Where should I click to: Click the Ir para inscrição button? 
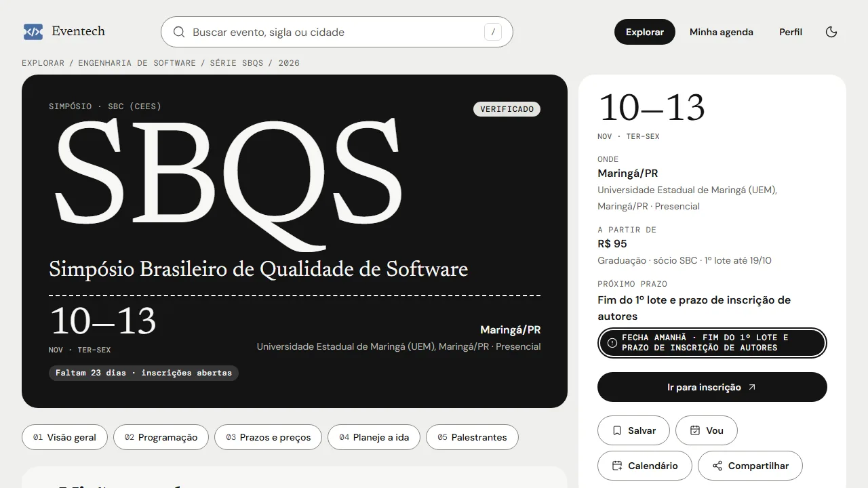[712, 387]
